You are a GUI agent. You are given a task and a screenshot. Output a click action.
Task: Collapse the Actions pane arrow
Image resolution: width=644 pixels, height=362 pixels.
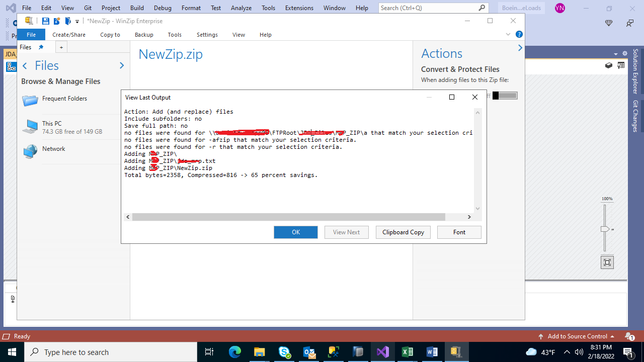pyautogui.click(x=520, y=48)
